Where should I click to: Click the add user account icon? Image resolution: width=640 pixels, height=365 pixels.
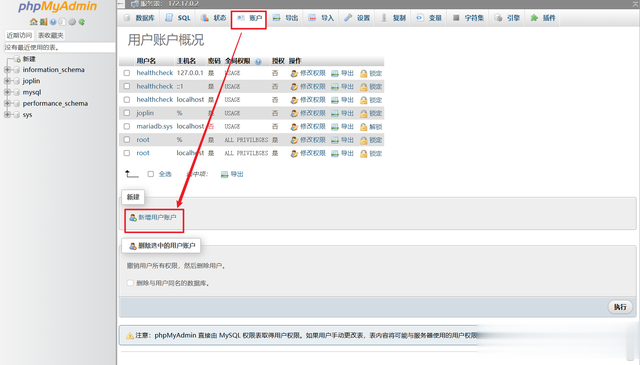133,218
